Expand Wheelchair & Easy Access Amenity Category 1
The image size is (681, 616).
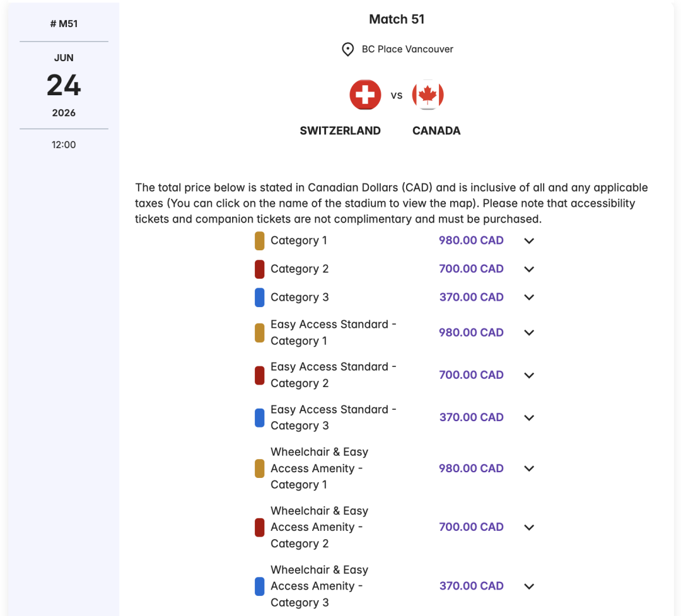pyautogui.click(x=529, y=468)
